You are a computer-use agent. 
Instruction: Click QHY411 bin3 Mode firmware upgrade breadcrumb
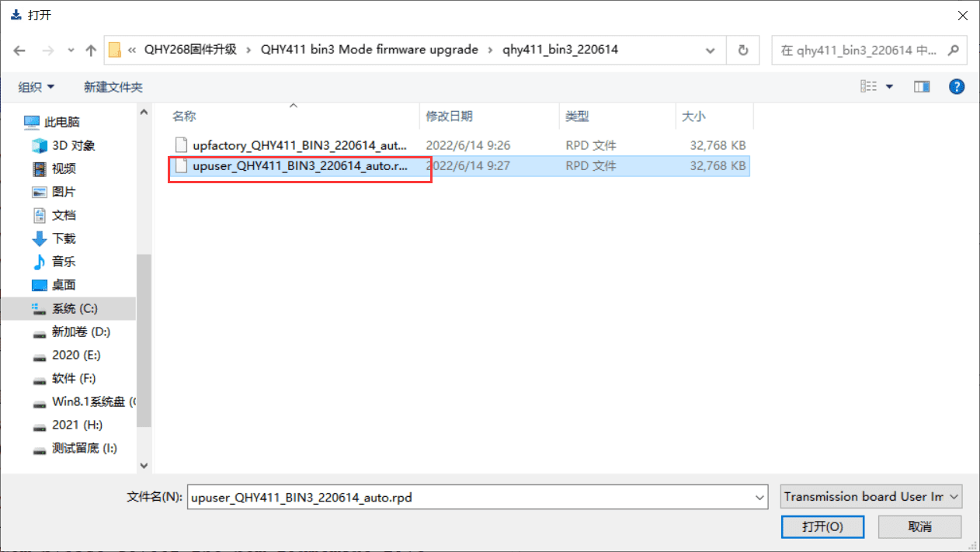click(x=370, y=50)
